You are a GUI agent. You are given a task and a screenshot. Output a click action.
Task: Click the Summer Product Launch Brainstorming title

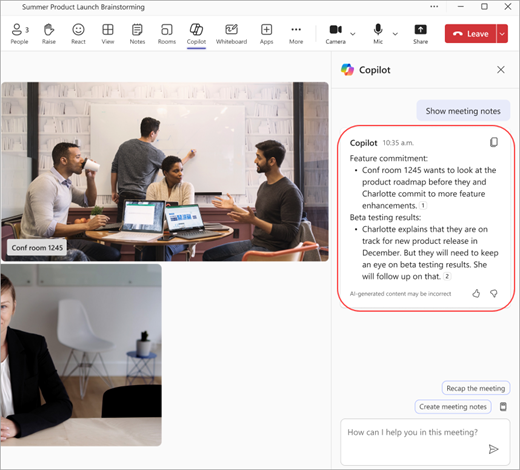tap(83, 7)
